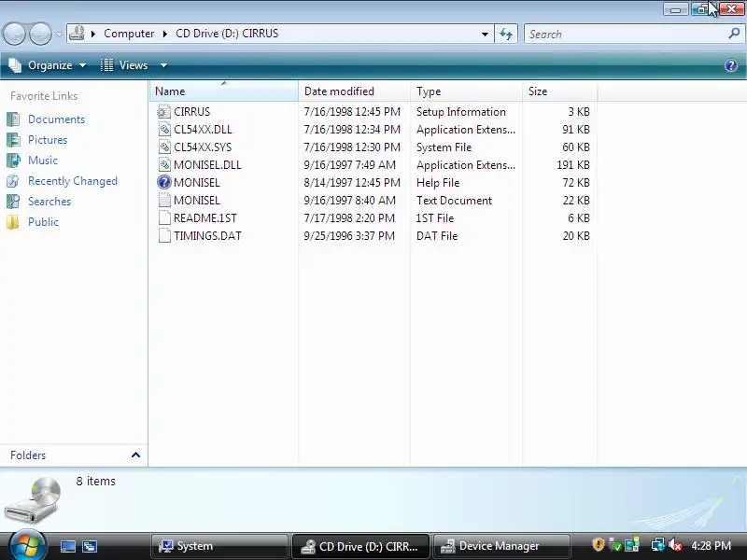The height and width of the screenshot is (560, 747).
Task: Open the Windows Start orb
Action: [27, 546]
